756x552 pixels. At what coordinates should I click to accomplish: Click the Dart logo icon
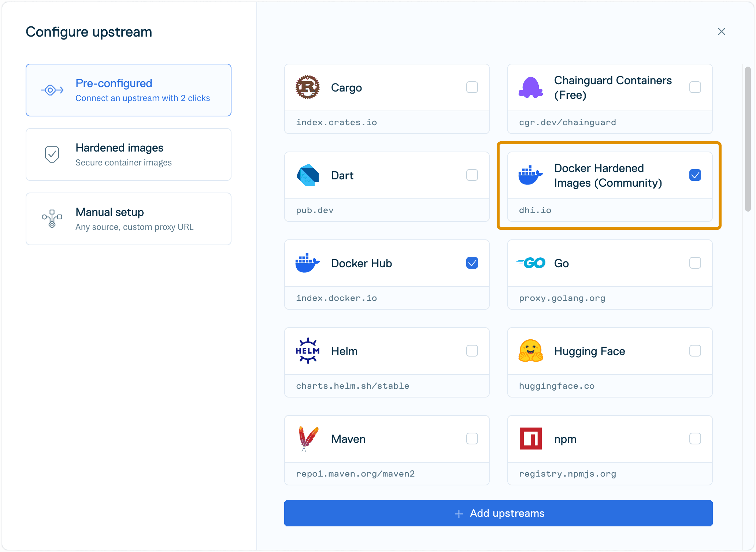tap(307, 175)
